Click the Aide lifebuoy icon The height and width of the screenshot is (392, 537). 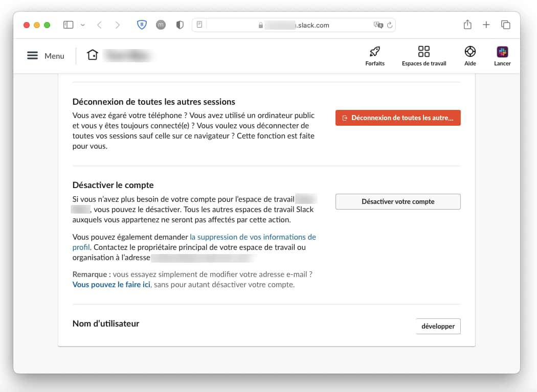(470, 52)
